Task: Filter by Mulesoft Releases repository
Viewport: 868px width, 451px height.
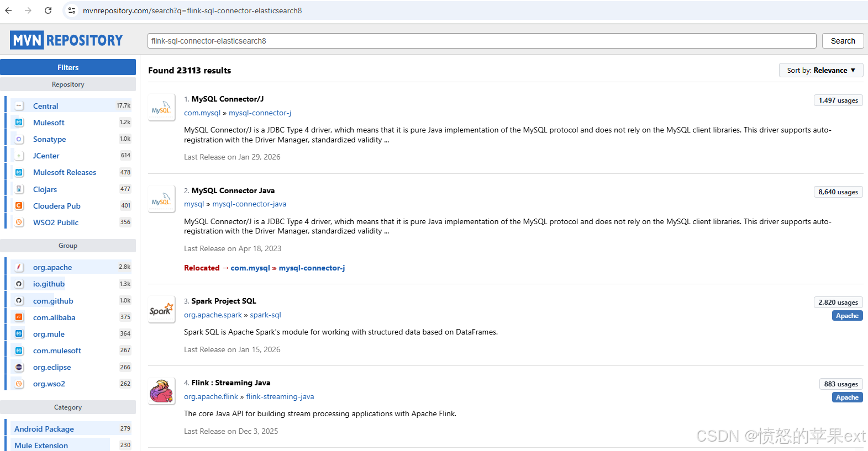Action: (65, 172)
